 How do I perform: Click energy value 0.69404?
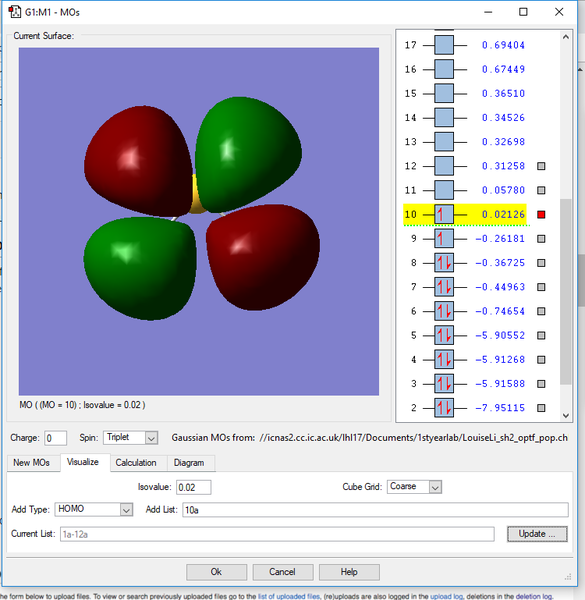503,45
